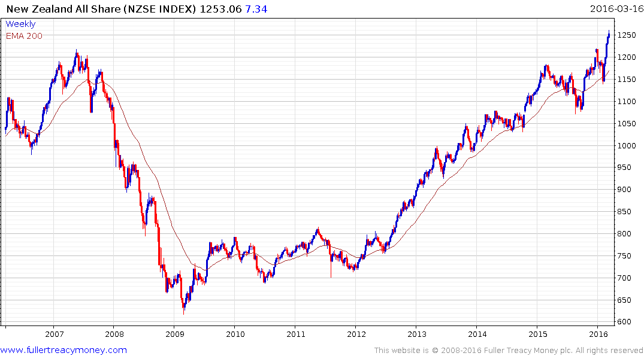Click the 2009 x-axis label
This screenshot has height=359, width=644.
click(x=175, y=334)
